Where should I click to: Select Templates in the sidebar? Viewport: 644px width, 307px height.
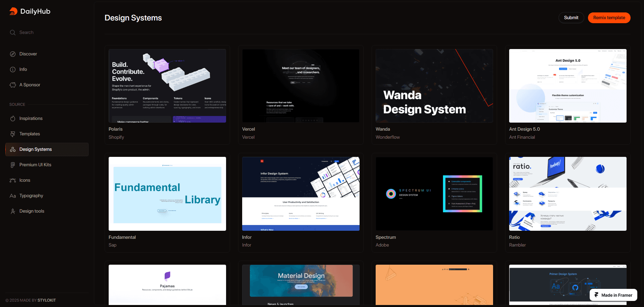pyautogui.click(x=30, y=134)
